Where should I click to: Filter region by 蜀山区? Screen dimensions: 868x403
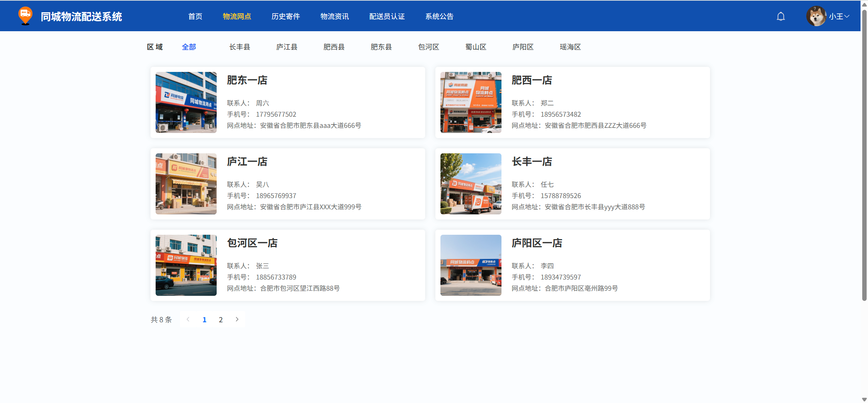tap(475, 47)
